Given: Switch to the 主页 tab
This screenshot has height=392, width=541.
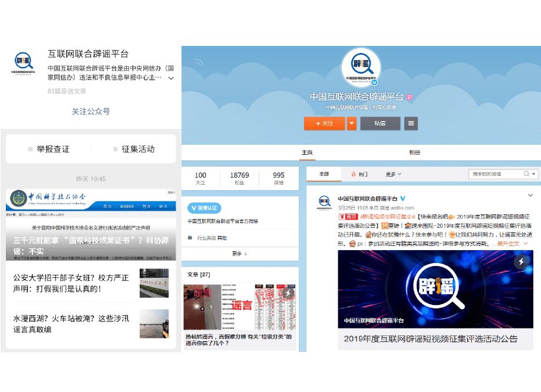Looking at the screenshot, I should pyautogui.click(x=307, y=152).
